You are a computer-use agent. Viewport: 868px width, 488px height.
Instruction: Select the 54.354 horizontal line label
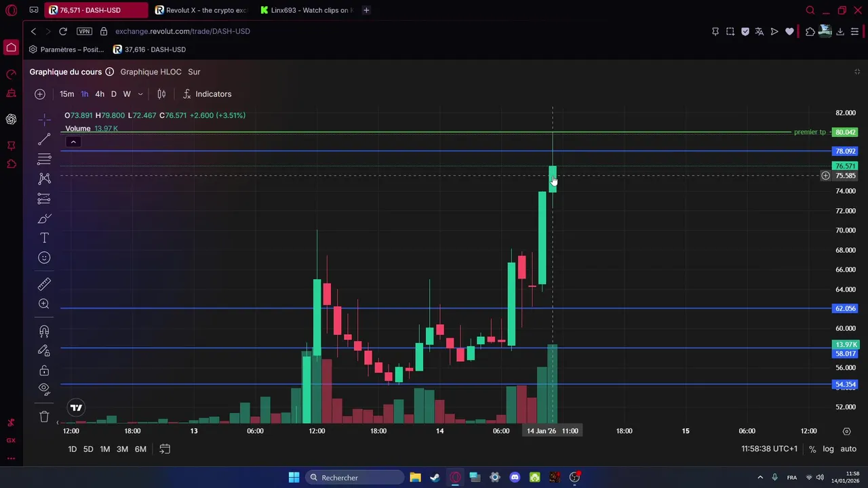pos(846,385)
